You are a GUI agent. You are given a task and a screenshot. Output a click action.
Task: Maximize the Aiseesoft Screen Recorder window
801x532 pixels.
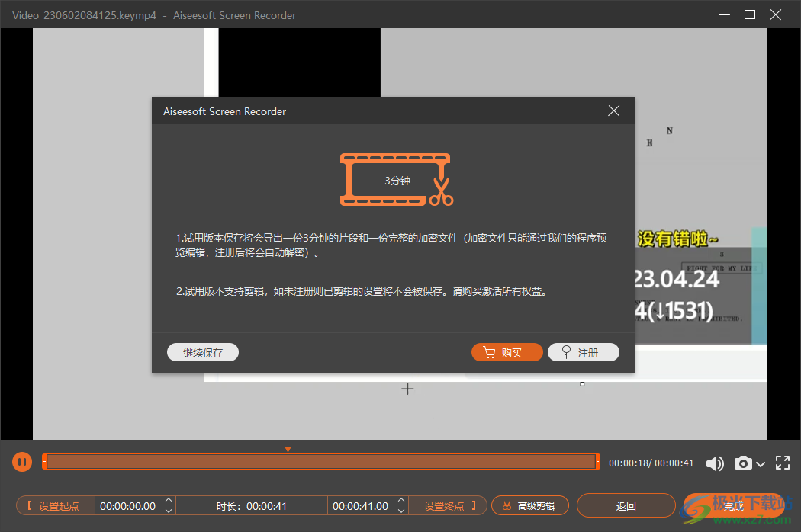[x=750, y=14]
